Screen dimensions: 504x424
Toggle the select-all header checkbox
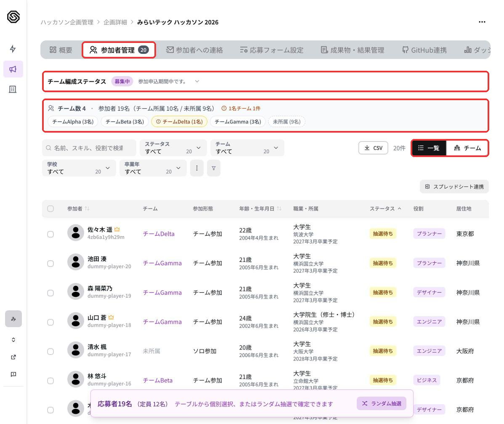click(x=50, y=208)
